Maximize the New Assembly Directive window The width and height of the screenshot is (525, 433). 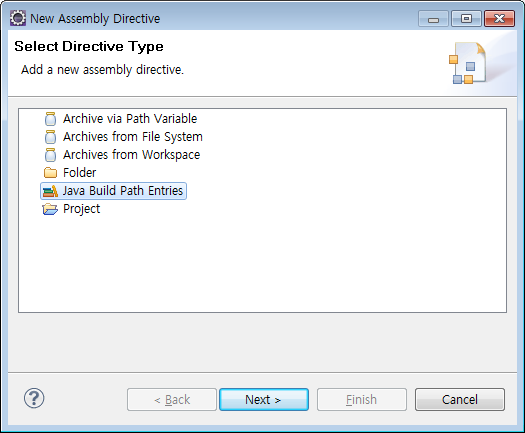466,18
